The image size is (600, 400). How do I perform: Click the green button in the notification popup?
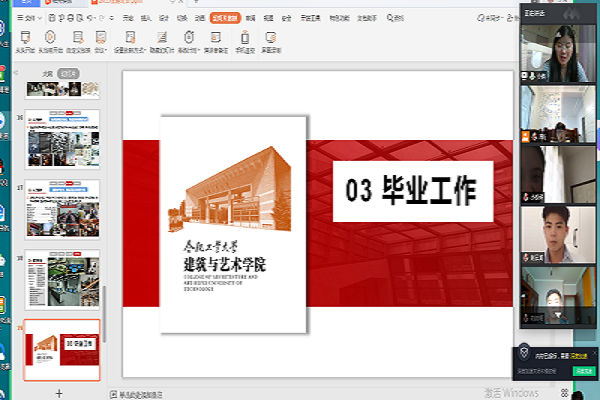584,371
